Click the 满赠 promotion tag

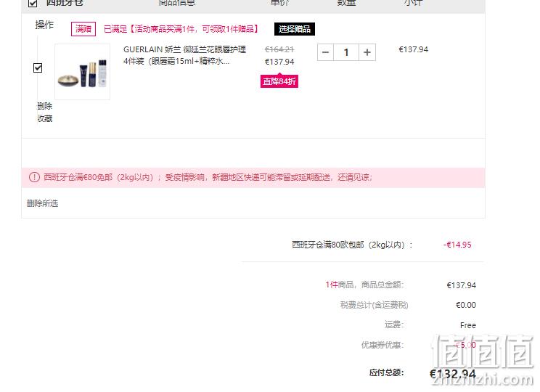pyautogui.click(x=83, y=29)
